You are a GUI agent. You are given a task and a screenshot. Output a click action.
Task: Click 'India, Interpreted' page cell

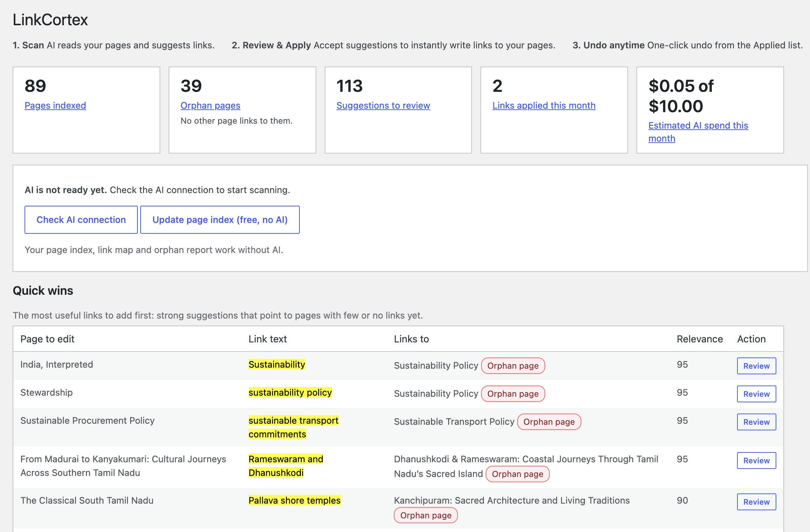click(56, 364)
